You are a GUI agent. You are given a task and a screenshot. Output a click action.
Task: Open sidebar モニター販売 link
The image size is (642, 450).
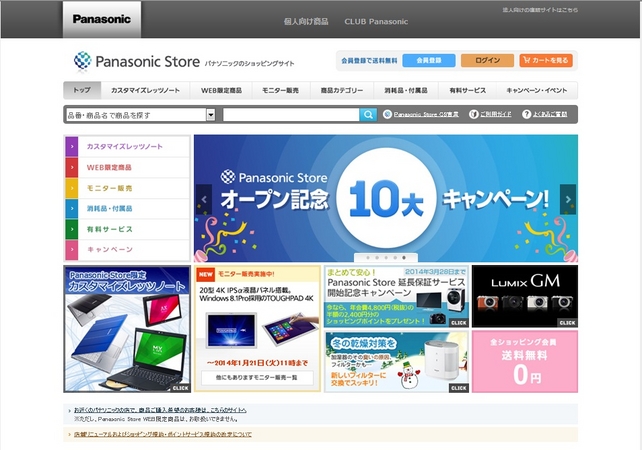pyautogui.click(x=109, y=188)
